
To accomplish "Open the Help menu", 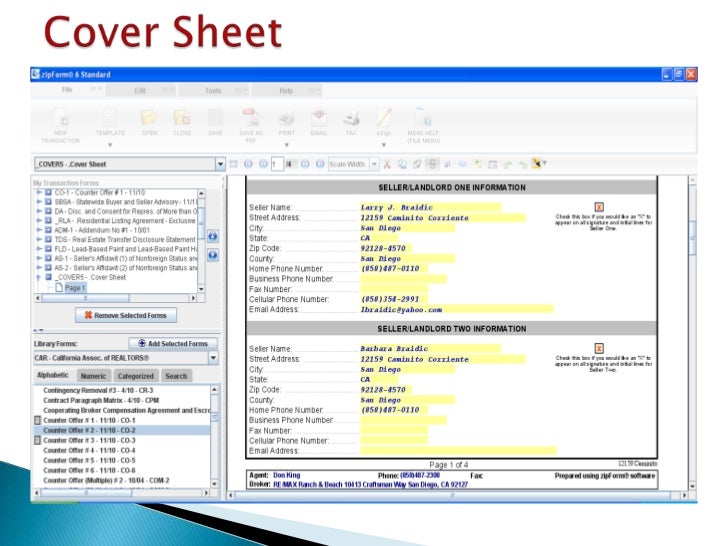I will tap(286, 91).
